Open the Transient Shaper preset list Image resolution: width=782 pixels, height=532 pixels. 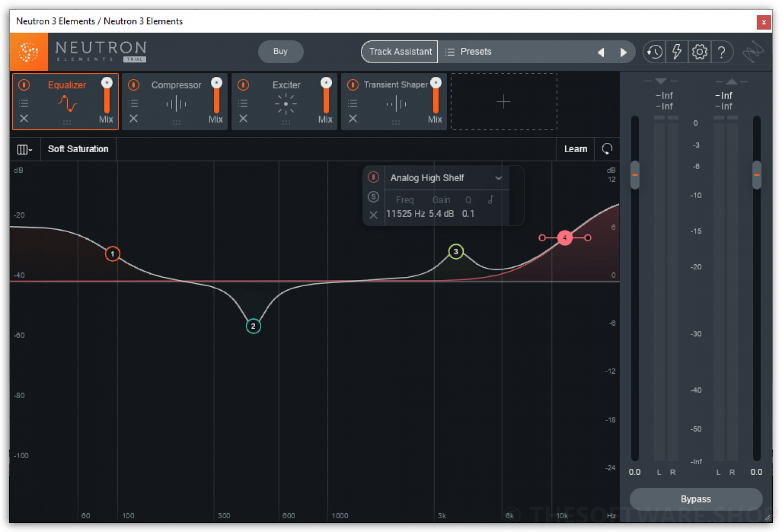[352, 103]
